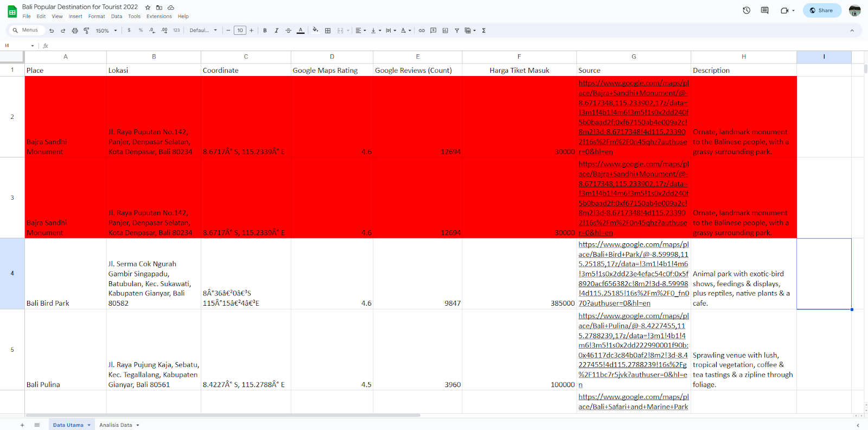Open more number formats menu
The image size is (868, 430).
coord(176,30)
